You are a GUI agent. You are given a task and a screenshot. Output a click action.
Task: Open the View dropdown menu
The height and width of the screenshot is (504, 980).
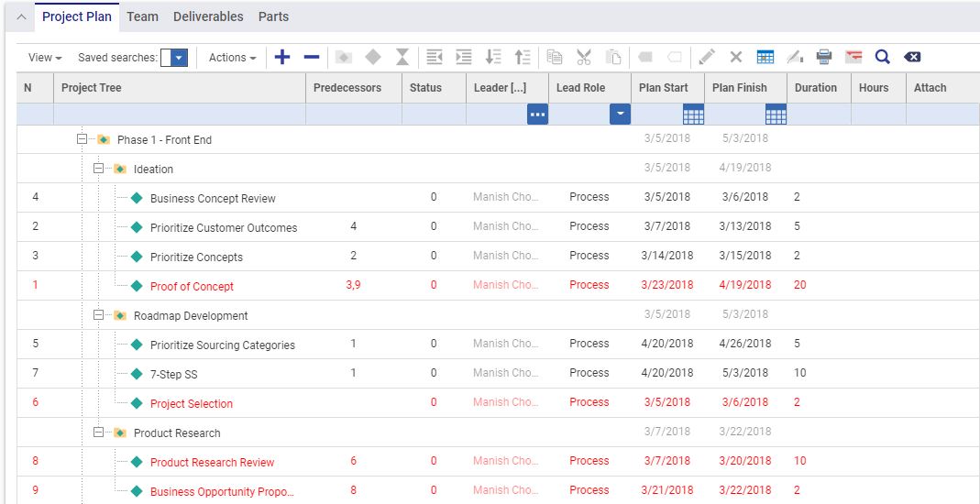45,58
